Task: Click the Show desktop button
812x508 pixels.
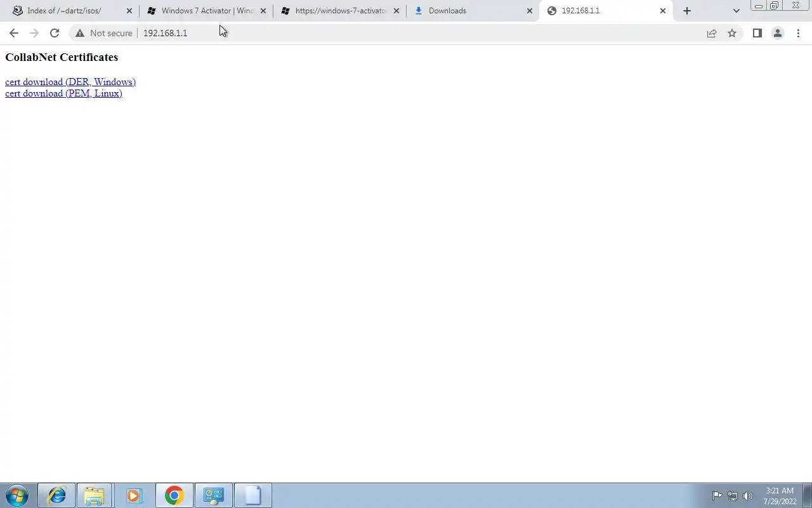Action: (x=808, y=495)
